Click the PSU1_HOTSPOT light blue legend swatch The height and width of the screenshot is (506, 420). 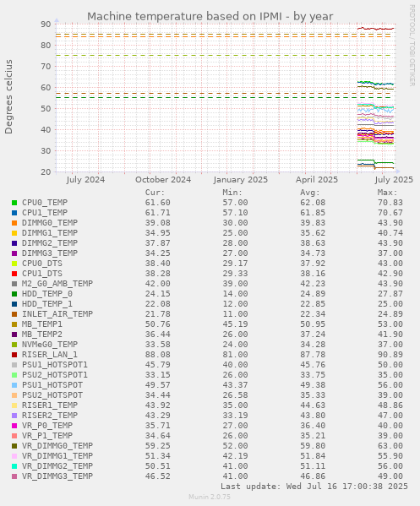coord(14,385)
